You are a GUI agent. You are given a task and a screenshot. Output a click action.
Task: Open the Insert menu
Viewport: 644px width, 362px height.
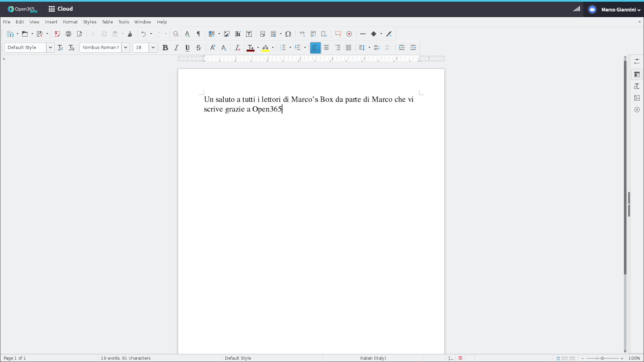tap(51, 22)
